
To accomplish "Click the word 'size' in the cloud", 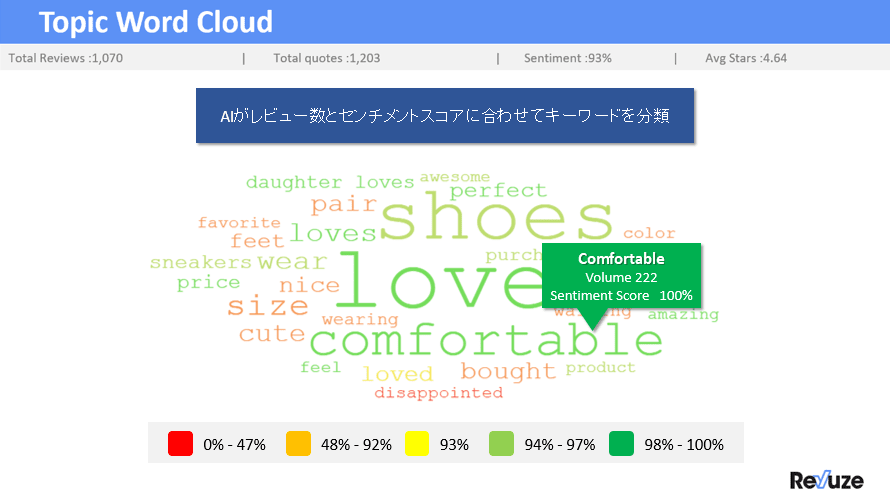I will pos(268,306).
